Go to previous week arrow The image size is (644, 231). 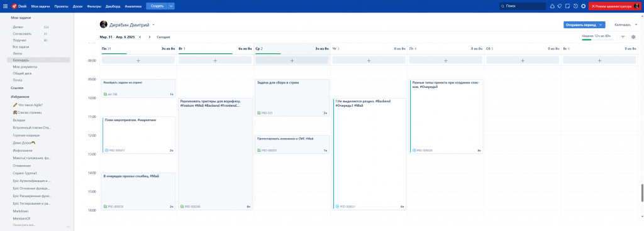tap(140, 37)
